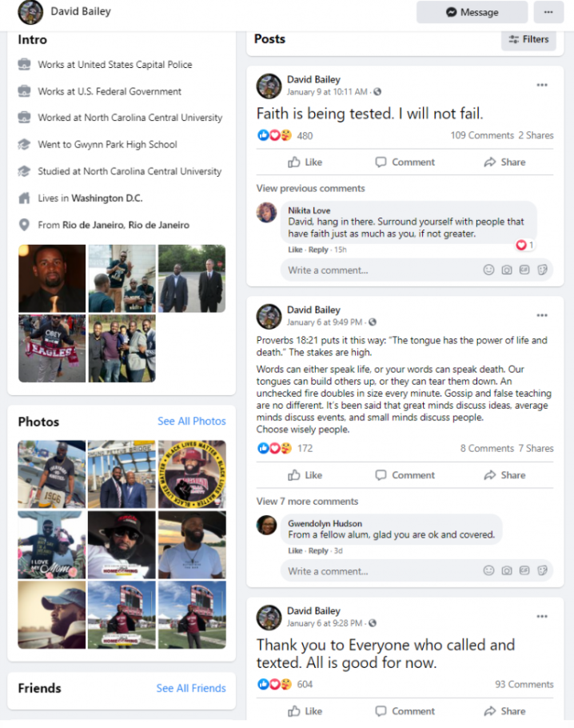Expand View previous comments

[x=310, y=189]
